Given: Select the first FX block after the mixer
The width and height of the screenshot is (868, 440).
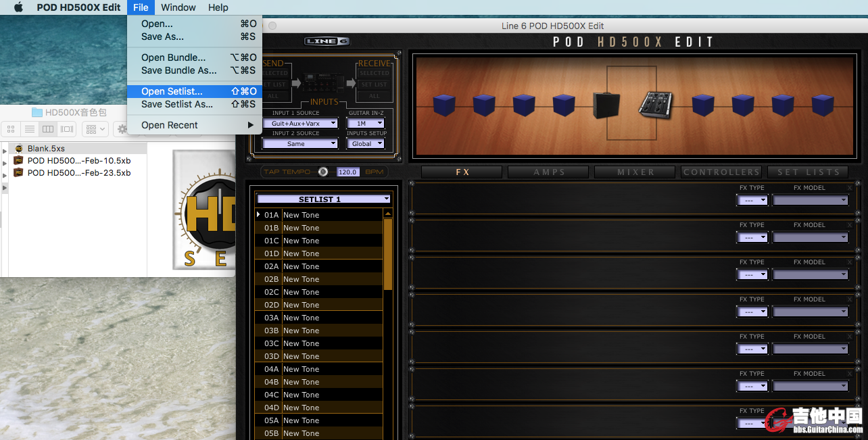Looking at the screenshot, I should 703,106.
